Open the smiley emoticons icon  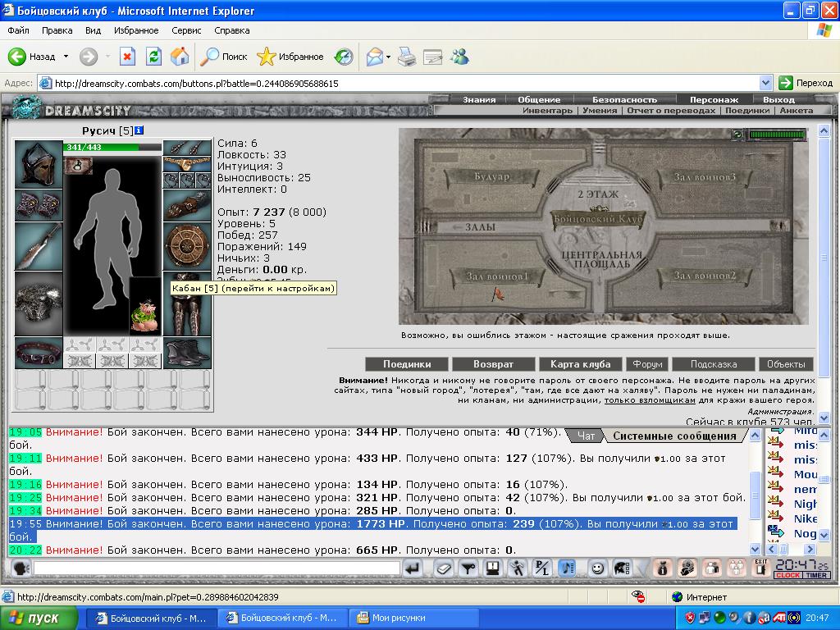pos(597,568)
